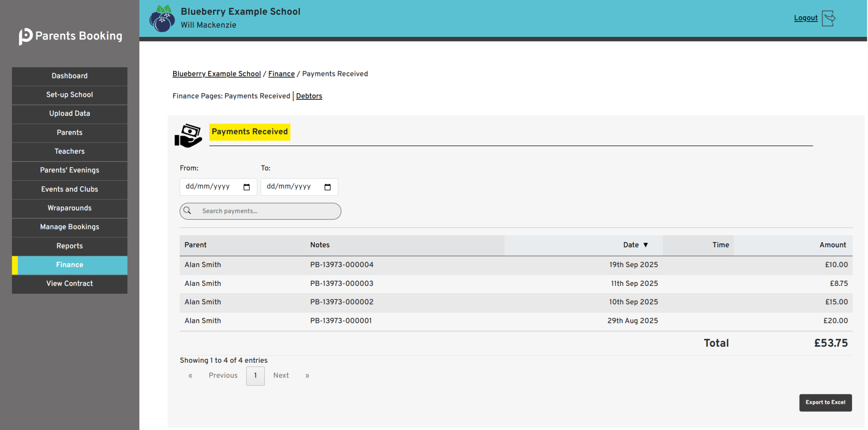The image size is (868, 430).
Task: Open the From date calendar picker
Action: pos(247,187)
